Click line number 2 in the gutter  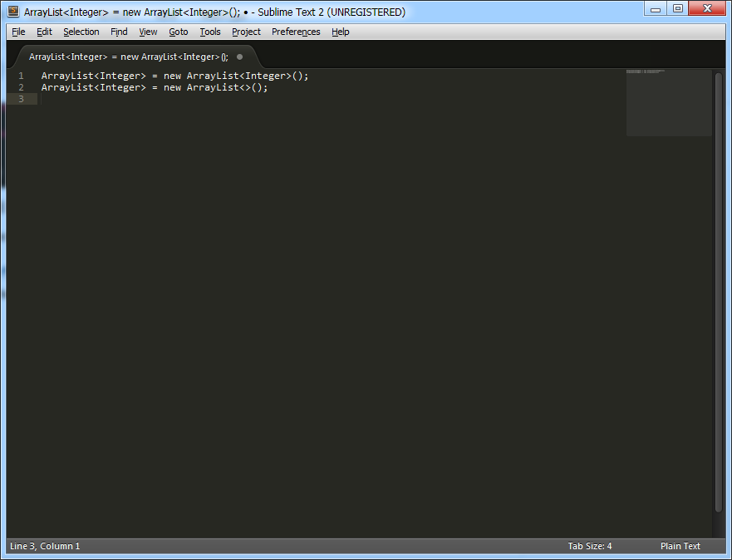point(21,87)
